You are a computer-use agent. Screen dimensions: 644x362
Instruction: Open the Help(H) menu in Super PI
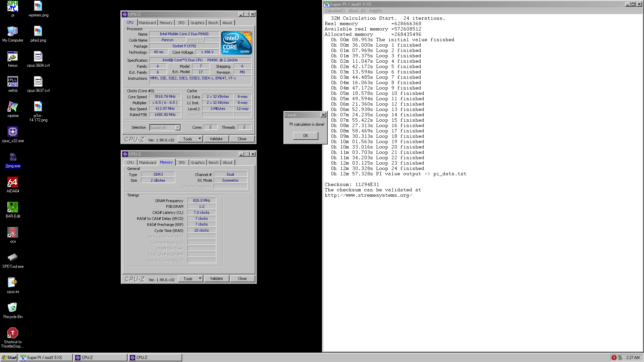375,11
